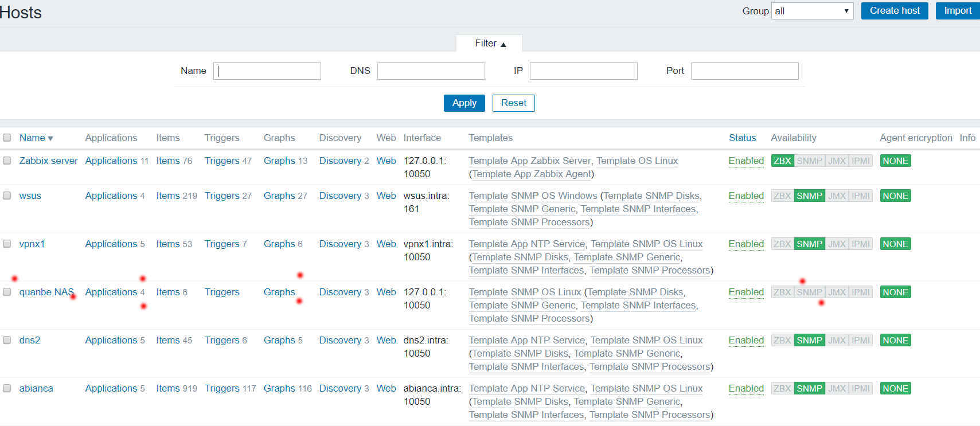Open the vpnx1 host

click(32, 244)
